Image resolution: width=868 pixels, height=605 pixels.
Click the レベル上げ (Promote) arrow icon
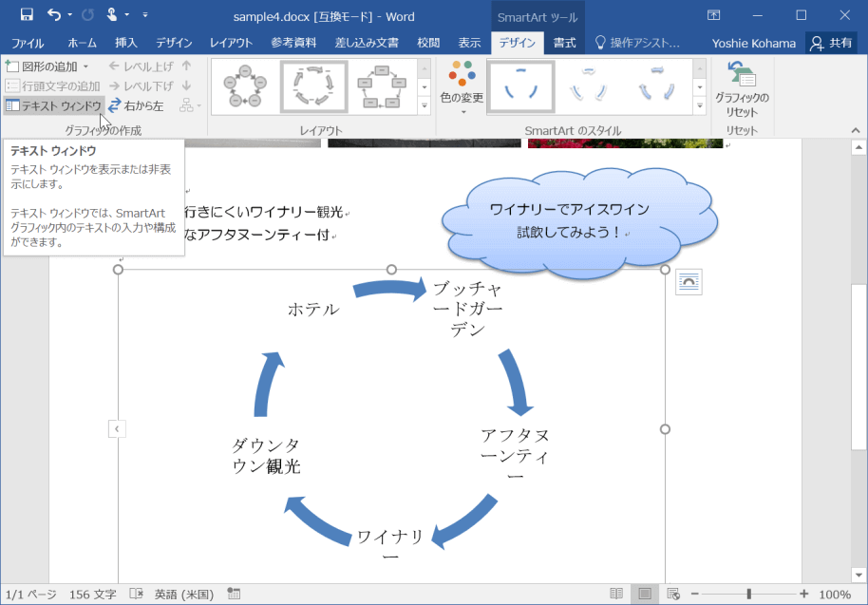click(x=116, y=65)
